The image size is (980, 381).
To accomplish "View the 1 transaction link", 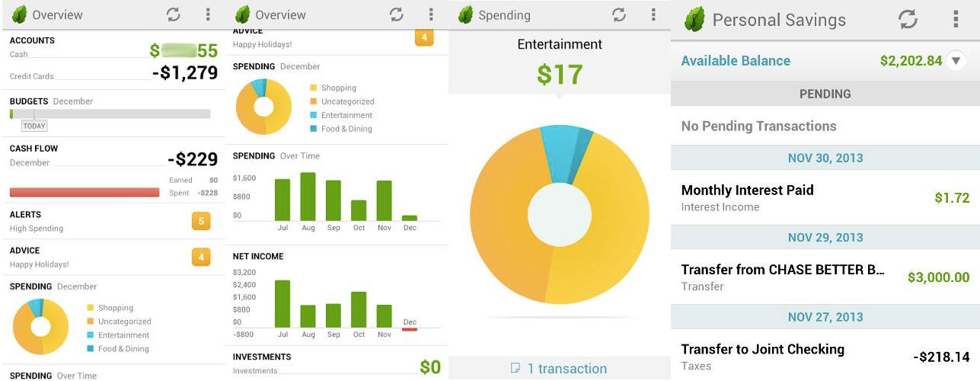I will tap(567, 368).
